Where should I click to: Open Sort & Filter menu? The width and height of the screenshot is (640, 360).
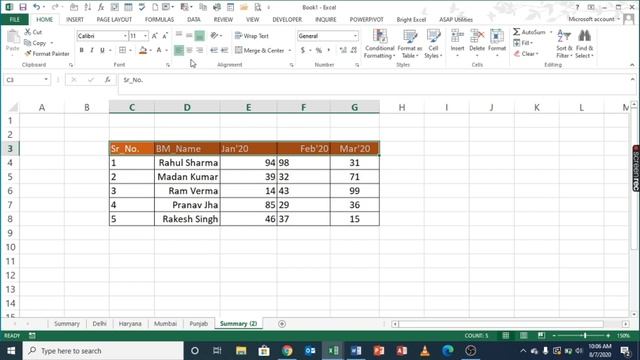[564, 44]
